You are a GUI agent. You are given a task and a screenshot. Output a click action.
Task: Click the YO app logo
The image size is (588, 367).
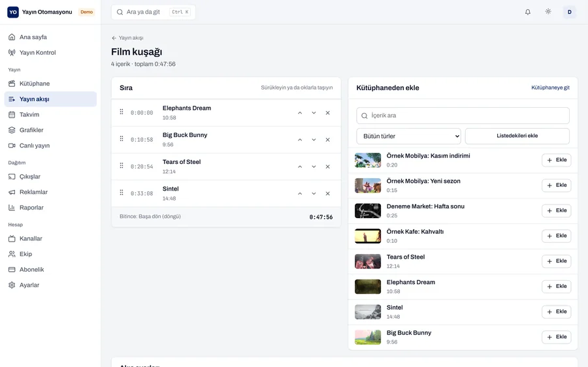pos(13,12)
